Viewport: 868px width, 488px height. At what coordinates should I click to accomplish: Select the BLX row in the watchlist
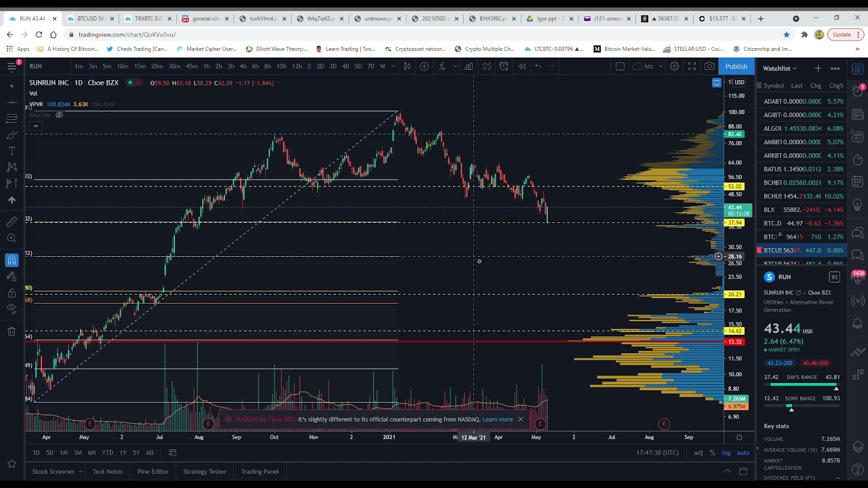click(803, 210)
